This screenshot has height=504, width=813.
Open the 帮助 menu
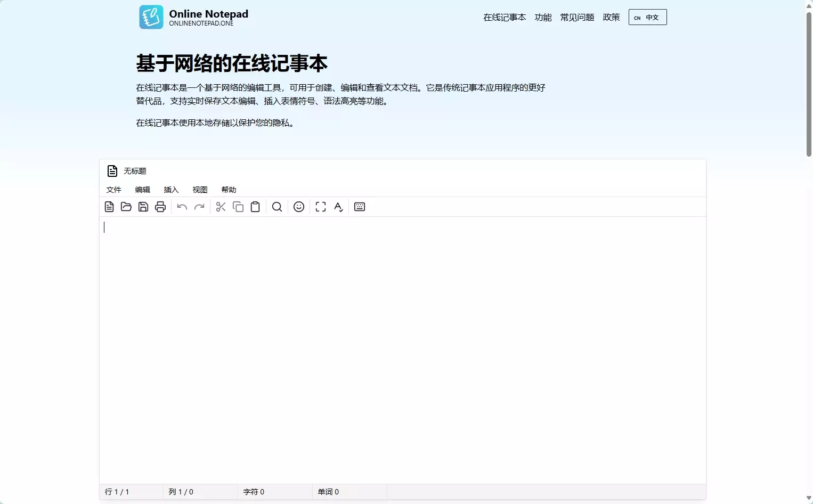point(229,190)
